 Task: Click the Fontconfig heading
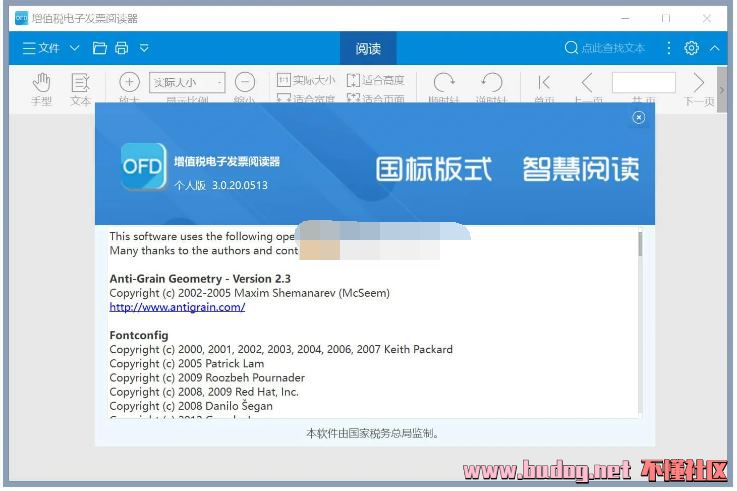tap(139, 335)
